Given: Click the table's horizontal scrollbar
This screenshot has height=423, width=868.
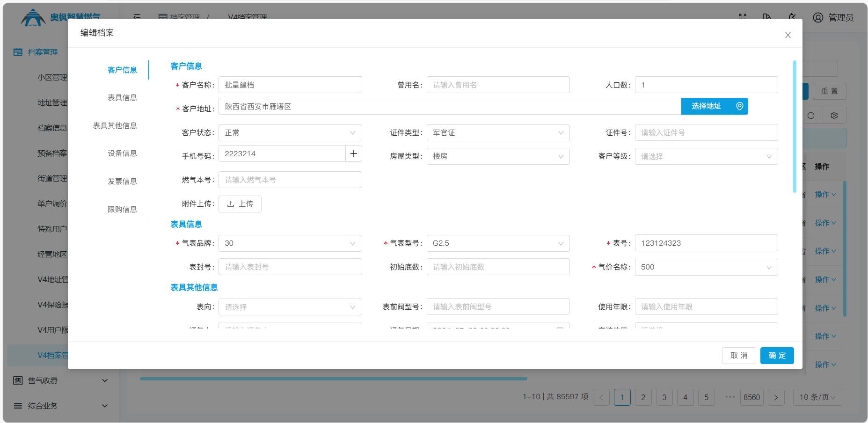Looking at the screenshot, I should tap(334, 379).
